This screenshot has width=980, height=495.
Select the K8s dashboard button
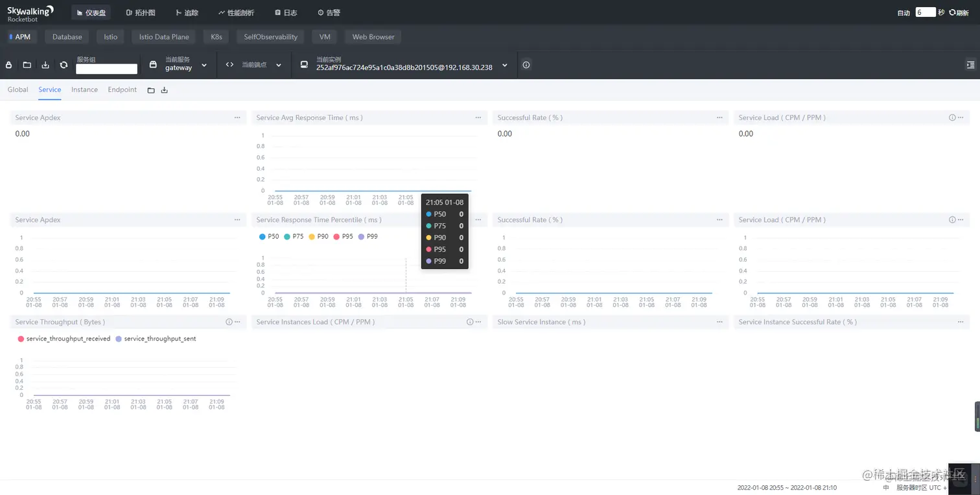point(216,37)
